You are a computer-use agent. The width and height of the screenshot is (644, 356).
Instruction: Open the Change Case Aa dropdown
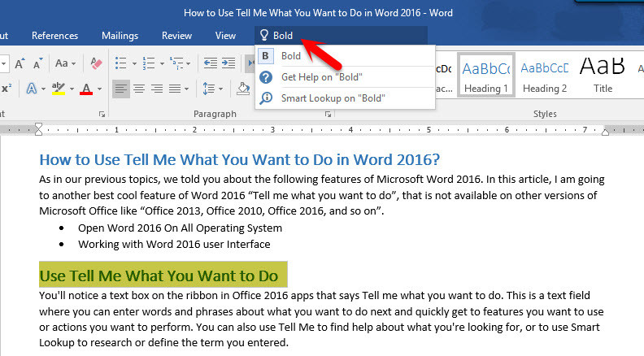pyautogui.click(x=65, y=63)
